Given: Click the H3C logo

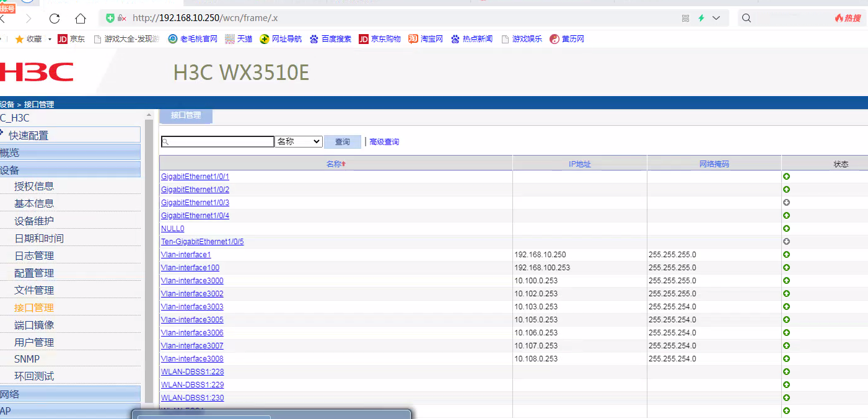Looking at the screenshot, I should 37,72.
